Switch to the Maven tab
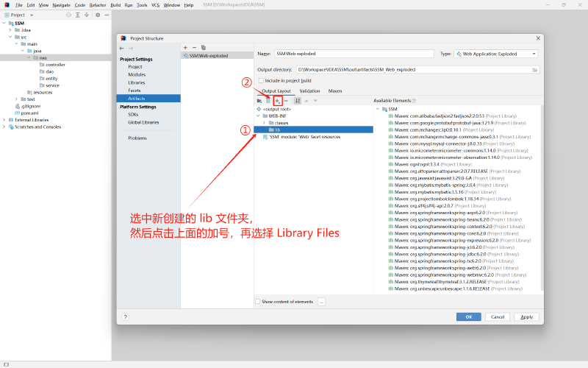The image size is (588, 368). (x=335, y=91)
